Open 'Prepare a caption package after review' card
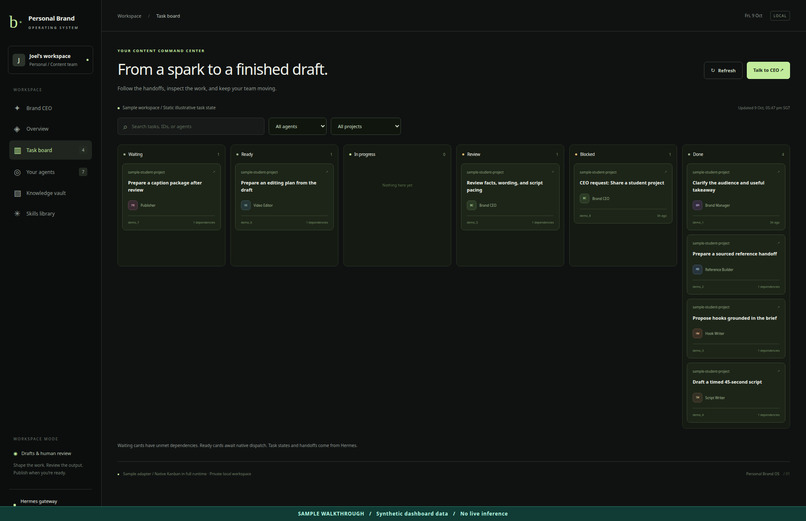Viewport: 806px width, 521px height. (172, 197)
